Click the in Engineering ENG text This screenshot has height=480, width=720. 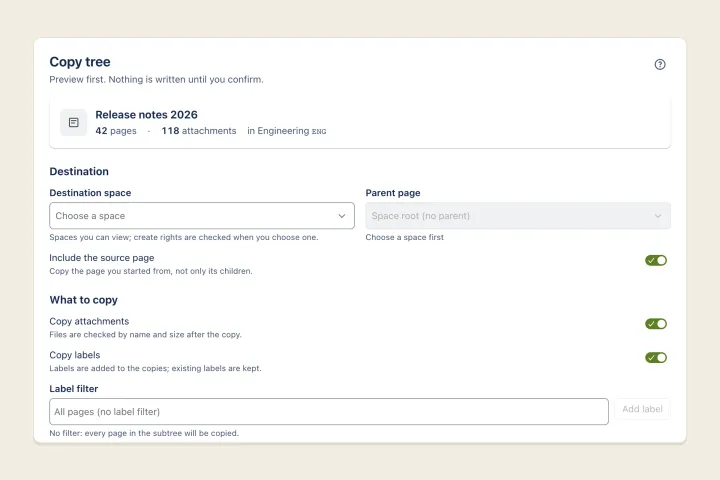(287, 131)
